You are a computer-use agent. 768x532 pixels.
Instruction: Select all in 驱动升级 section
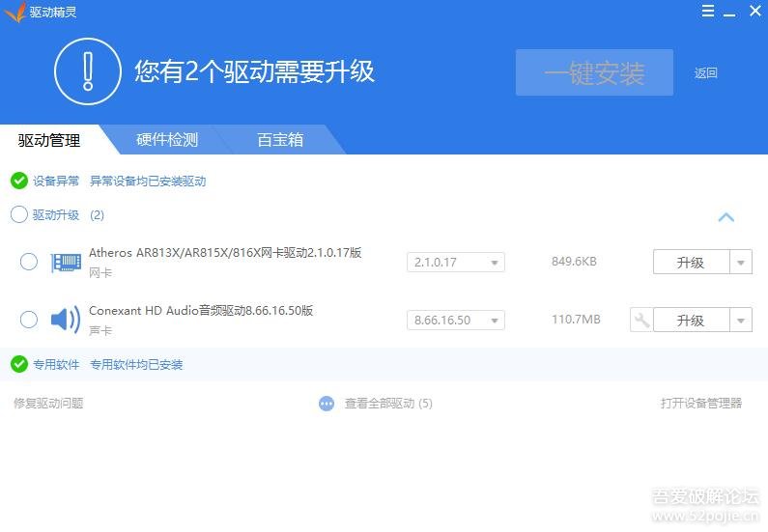click(x=18, y=214)
